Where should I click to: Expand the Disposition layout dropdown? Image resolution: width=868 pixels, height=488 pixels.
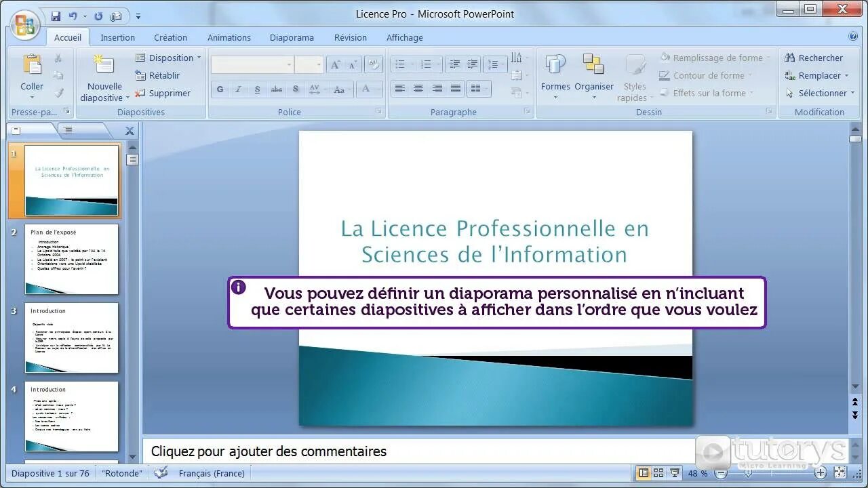tap(168, 58)
